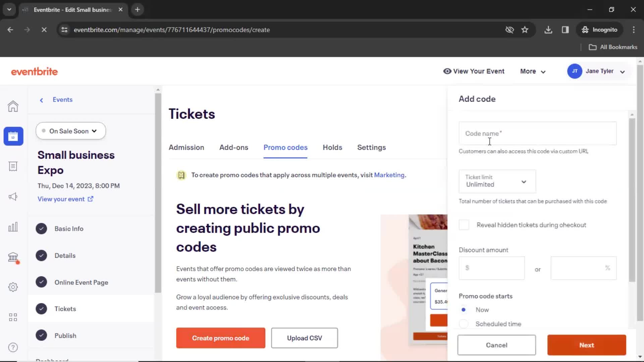Click the eye icon beside View Your Event
This screenshot has height=362, width=644.
pos(447,71)
